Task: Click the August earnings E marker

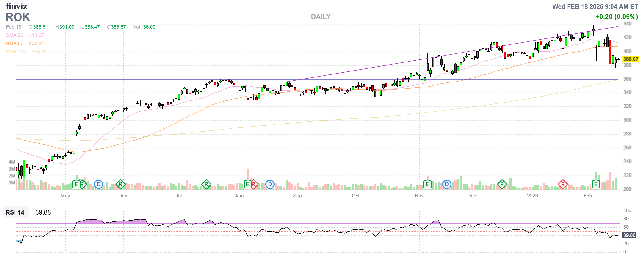Action: click(x=248, y=185)
